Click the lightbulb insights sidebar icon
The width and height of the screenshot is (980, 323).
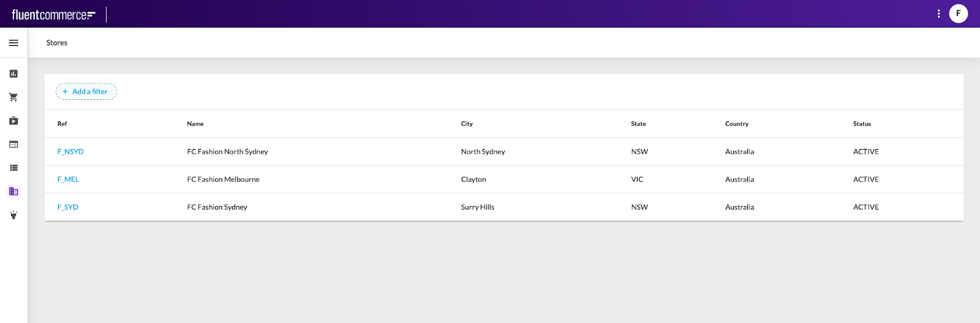click(13, 215)
